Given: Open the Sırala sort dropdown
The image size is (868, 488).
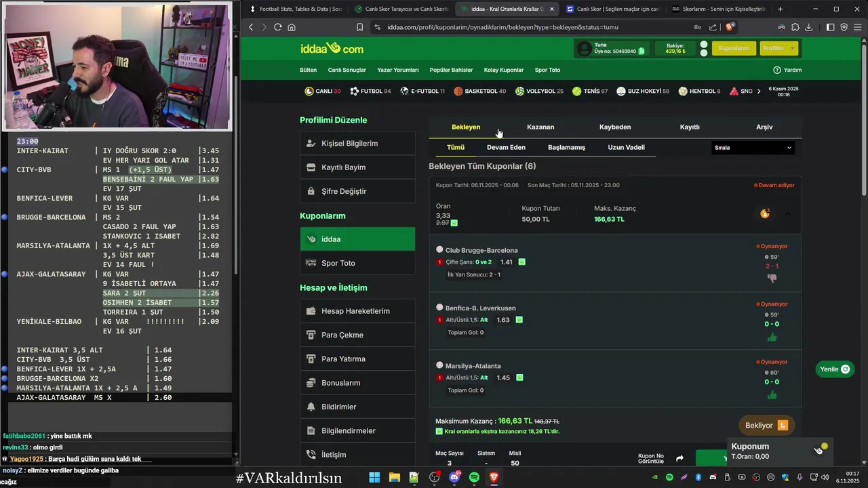Looking at the screenshot, I should (753, 148).
